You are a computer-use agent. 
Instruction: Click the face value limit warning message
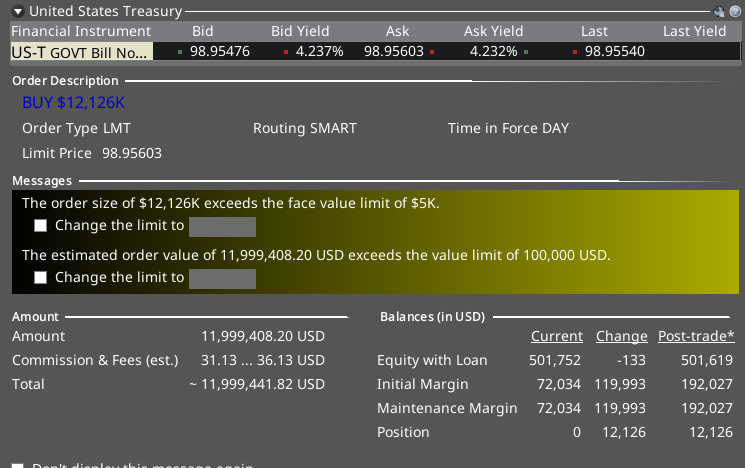(x=231, y=203)
